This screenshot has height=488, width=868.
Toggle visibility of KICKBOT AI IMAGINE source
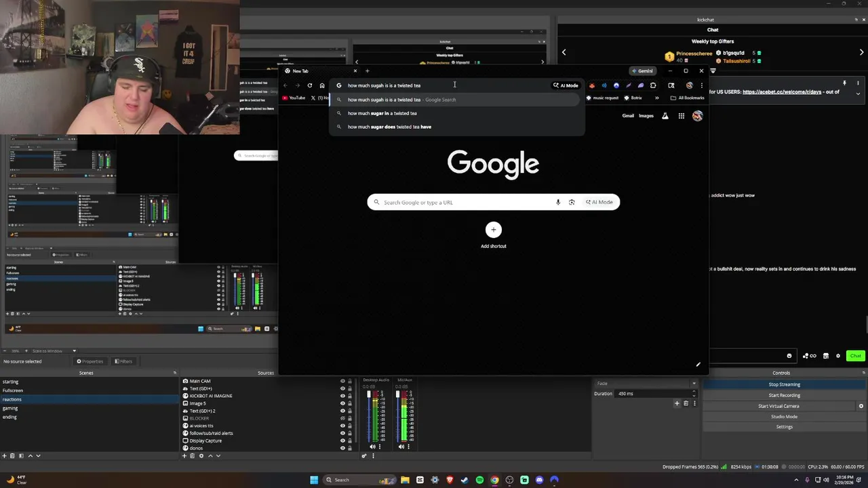point(342,396)
